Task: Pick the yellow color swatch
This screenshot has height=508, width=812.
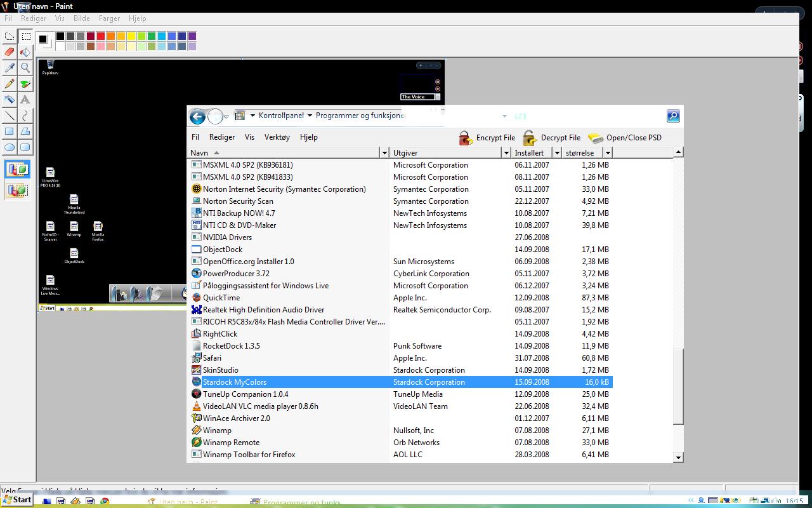Action: pos(131,36)
